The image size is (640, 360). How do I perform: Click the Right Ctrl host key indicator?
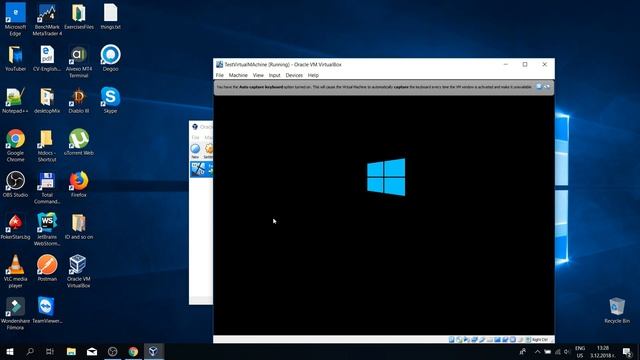pos(540,340)
